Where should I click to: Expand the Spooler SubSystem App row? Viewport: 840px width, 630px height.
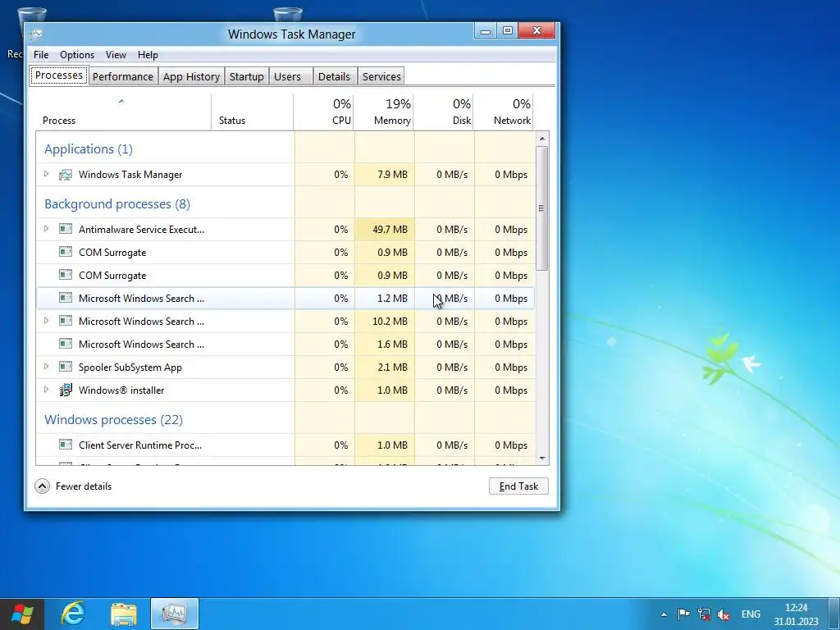click(x=47, y=367)
